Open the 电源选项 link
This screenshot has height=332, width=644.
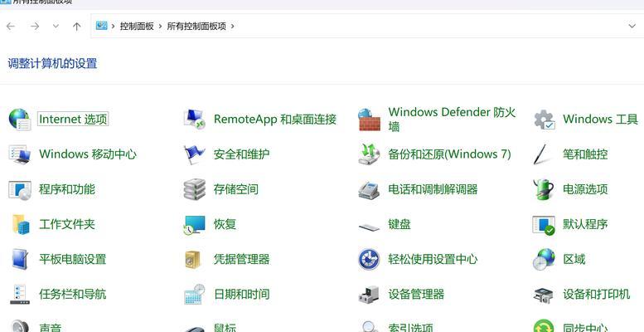click(x=585, y=189)
